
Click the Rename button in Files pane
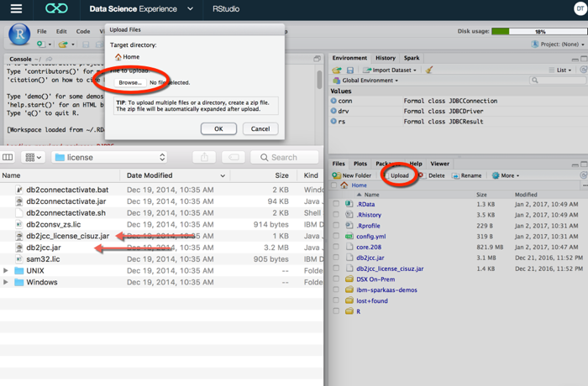467,175
